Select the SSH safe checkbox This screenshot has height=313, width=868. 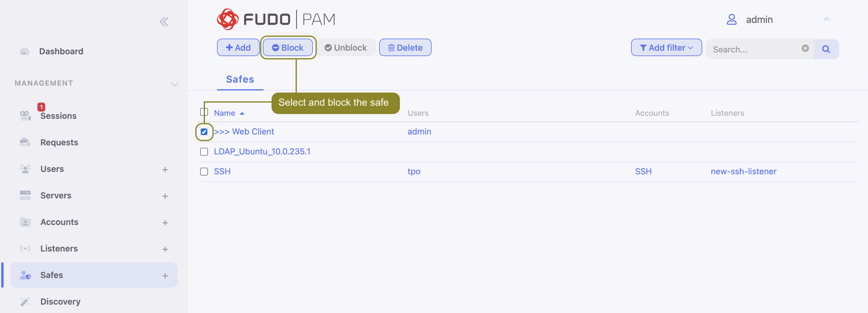pos(204,171)
